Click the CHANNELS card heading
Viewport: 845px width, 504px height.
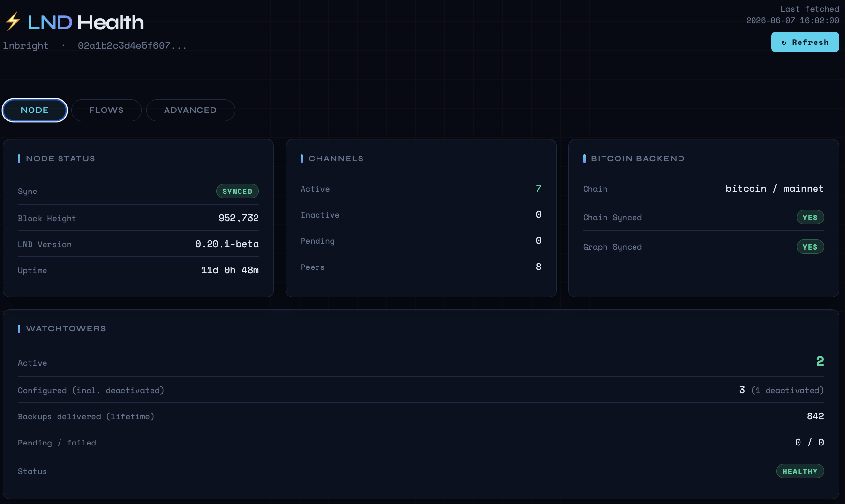pos(336,158)
